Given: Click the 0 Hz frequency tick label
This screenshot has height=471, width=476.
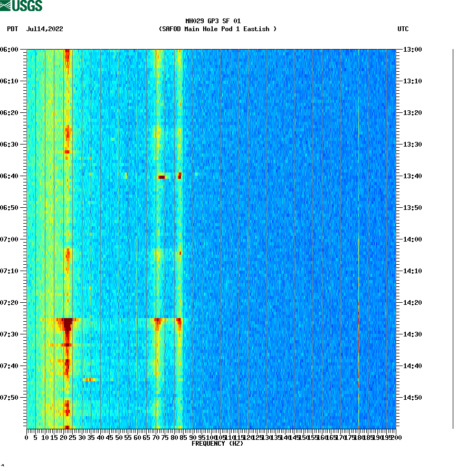Looking at the screenshot, I should [x=26, y=437].
